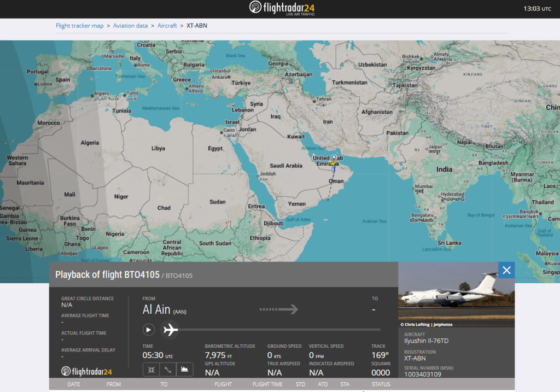Click the origin pin marker over UAE
Screen dimensions: 560x392
click(334, 157)
